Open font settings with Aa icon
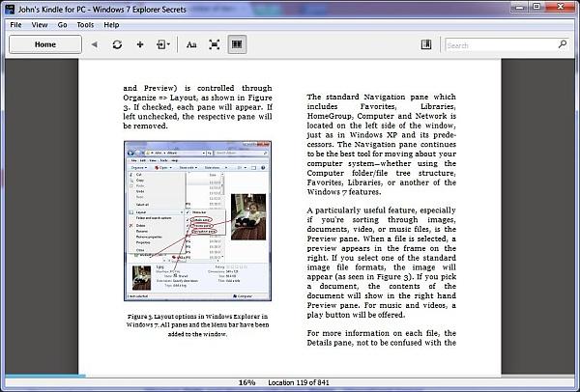Screen dimensions: 580x392 (191, 44)
